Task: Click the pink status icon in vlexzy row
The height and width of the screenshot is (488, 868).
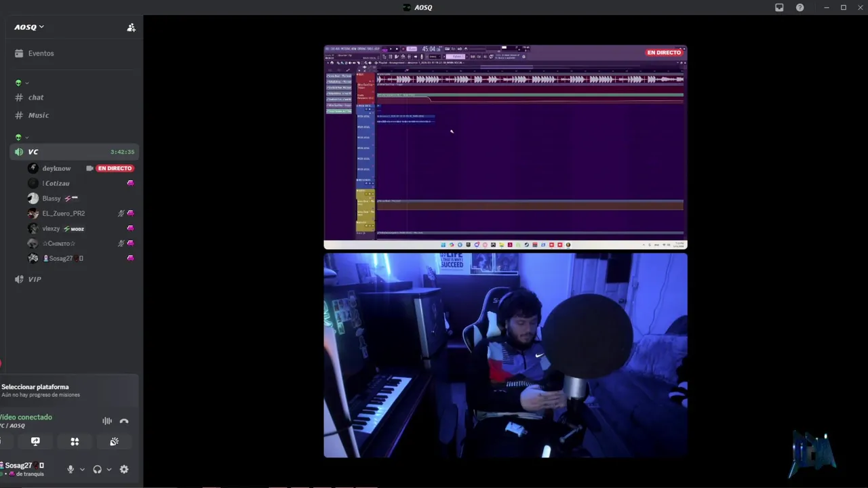Action: [130, 228]
